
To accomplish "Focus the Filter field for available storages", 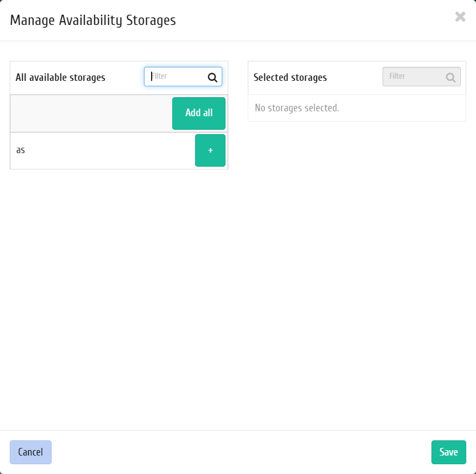I will pyautogui.click(x=183, y=77).
